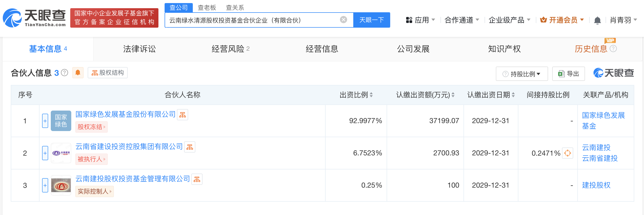Click the 云南建投 YCIH logo thumbnail
The image size is (644, 215).
point(61,153)
